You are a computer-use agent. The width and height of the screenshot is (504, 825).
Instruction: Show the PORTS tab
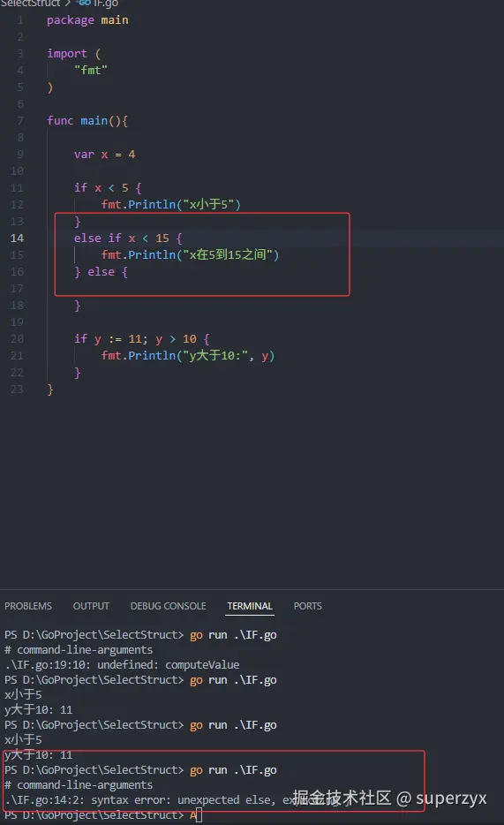(x=307, y=606)
